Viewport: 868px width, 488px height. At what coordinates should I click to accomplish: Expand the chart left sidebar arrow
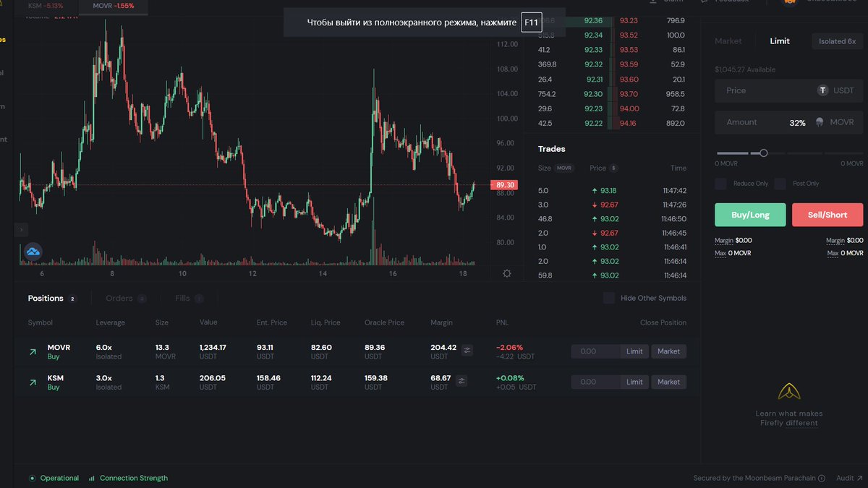coord(22,230)
